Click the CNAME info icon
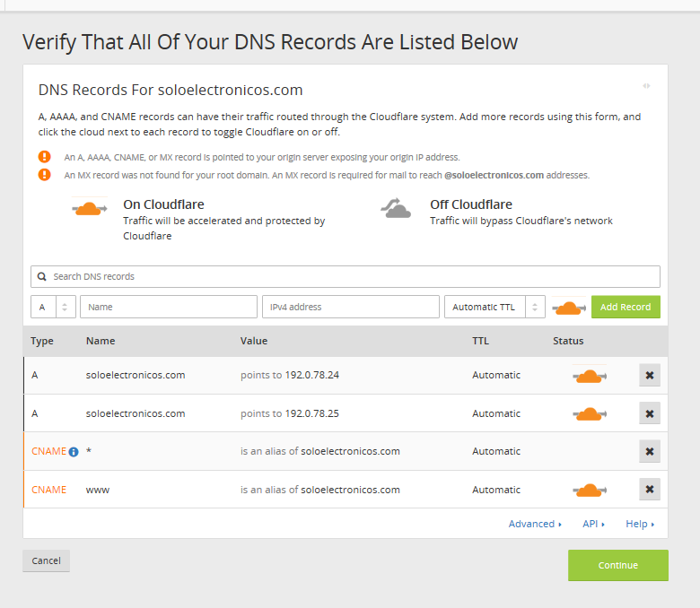The image size is (700, 608). point(74,452)
